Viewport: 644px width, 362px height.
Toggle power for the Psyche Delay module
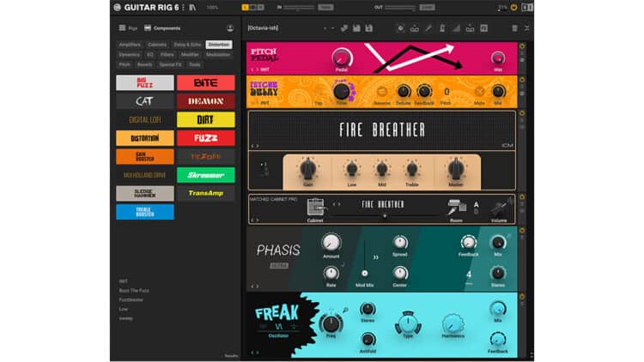tap(522, 80)
